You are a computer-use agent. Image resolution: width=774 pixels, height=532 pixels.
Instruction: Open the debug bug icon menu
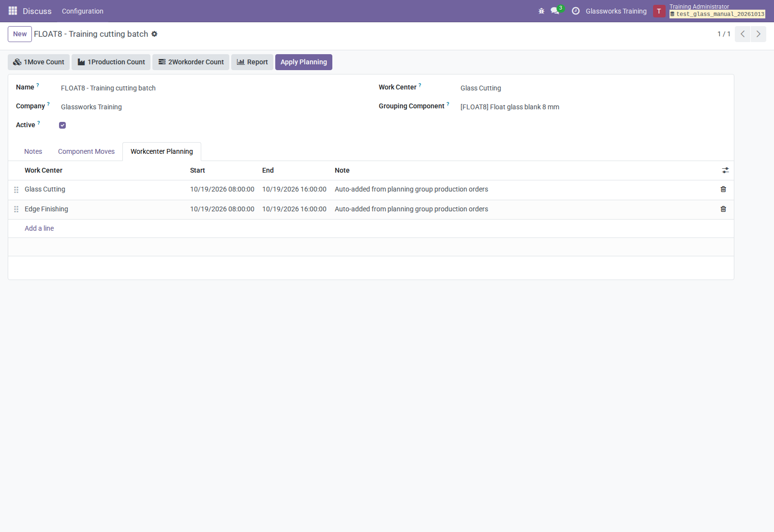click(541, 11)
